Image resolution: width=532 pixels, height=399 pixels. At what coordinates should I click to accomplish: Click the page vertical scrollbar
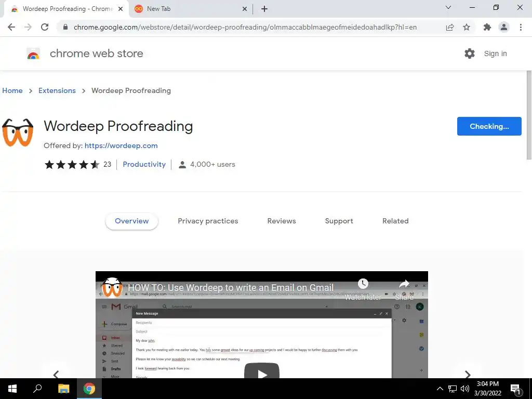[528, 115]
